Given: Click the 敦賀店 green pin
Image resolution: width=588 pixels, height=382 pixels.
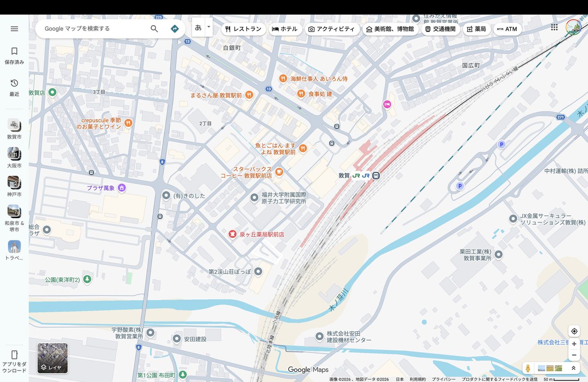Looking at the screenshot, I should pyautogui.click(x=53, y=93).
